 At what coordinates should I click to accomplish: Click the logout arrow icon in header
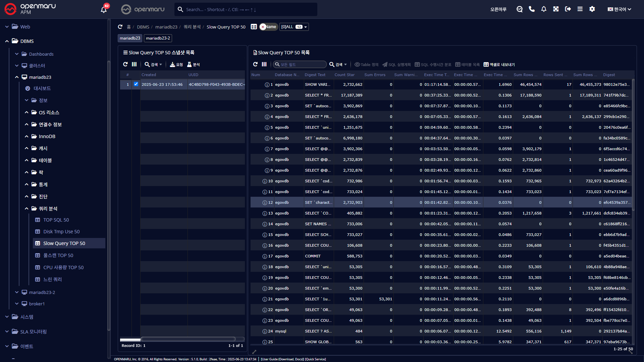(568, 9)
